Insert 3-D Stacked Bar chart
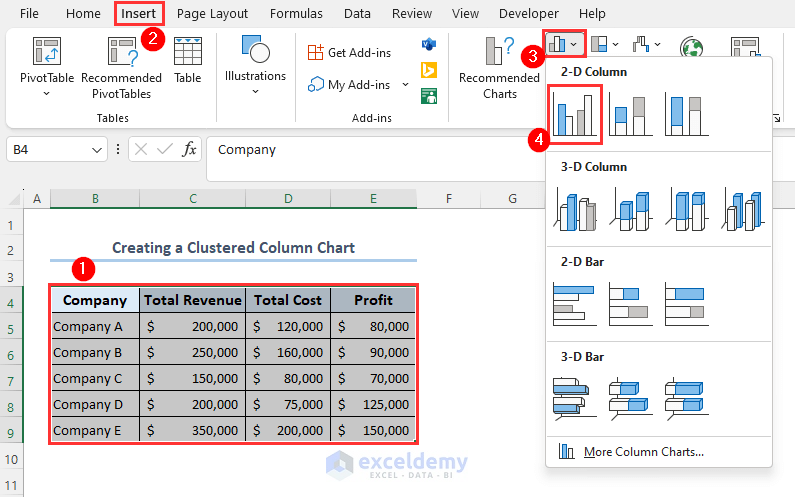This screenshot has width=795, height=497. click(631, 399)
